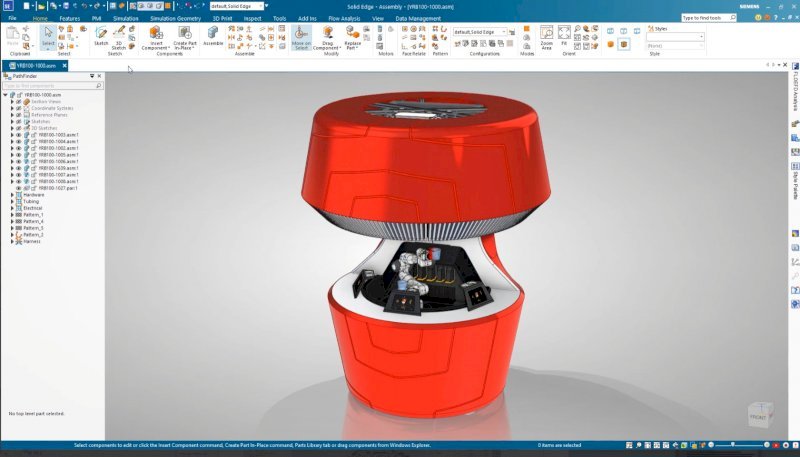Click the Insert Component button
The image size is (800, 457).
[x=156, y=38]
